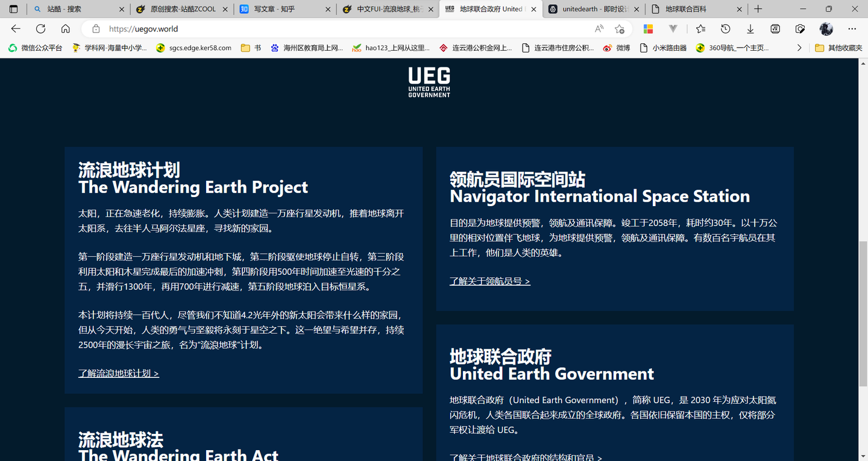Viewport: 868px width, 461px height.
Task: Open the Favorites hub star icon
Action: point(700,28)
